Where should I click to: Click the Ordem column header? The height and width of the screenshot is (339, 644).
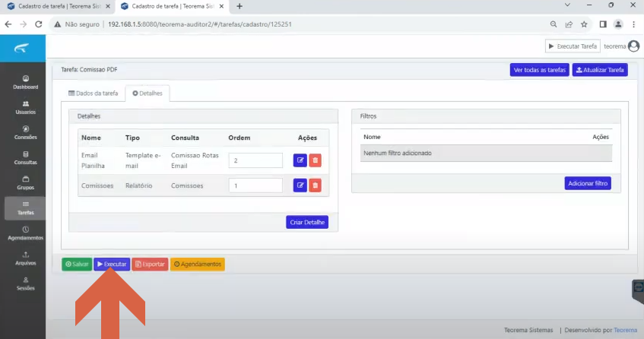(x=240, y=138)
